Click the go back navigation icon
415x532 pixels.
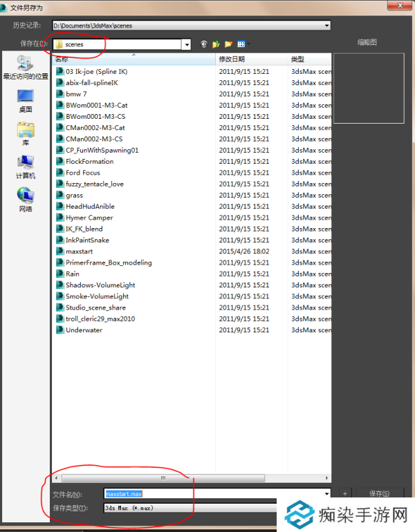click(204, 44)
